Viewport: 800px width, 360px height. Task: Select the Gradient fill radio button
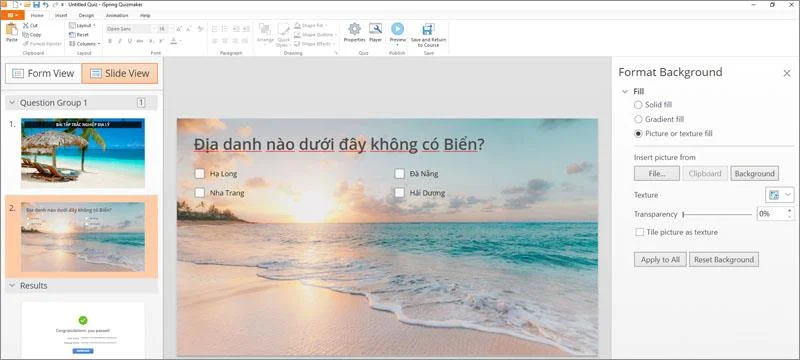(x=638, y=119)
